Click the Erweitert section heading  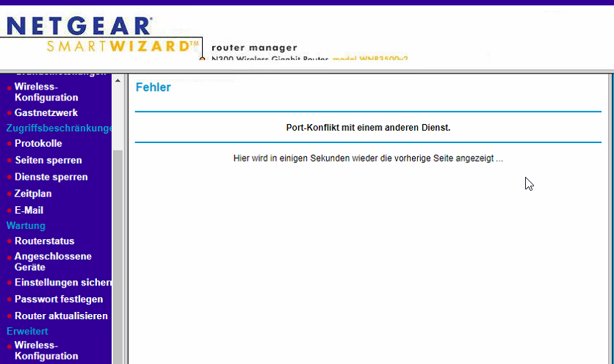pos(27,331)
